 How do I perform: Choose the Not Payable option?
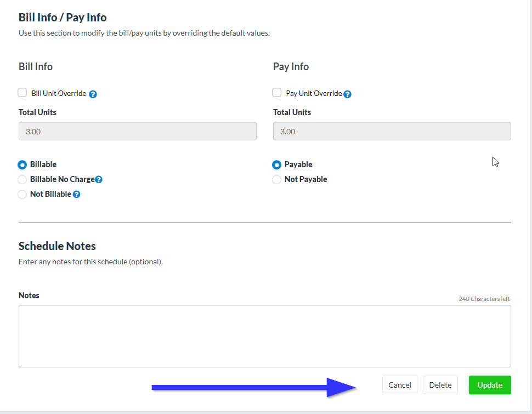coord(277,179)
